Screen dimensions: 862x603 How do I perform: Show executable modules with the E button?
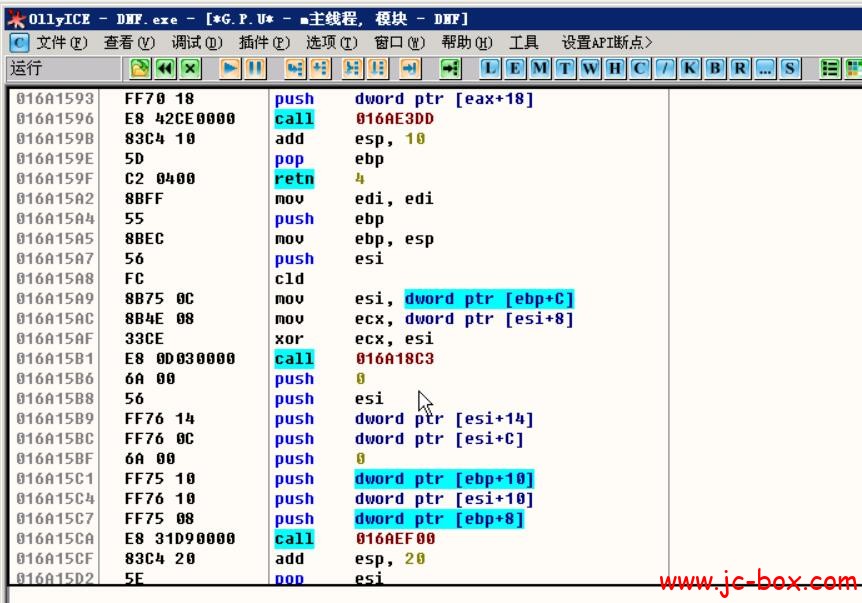(515, 69)
